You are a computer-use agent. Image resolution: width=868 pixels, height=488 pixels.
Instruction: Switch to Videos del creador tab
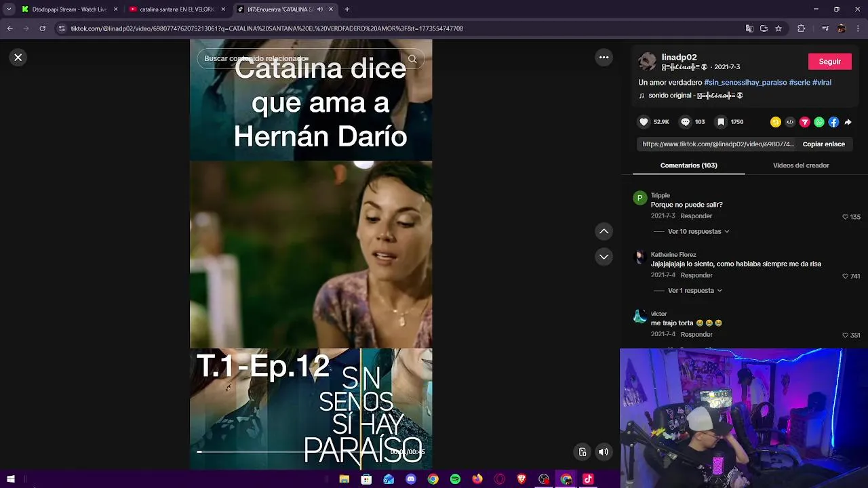click(801, 165)
